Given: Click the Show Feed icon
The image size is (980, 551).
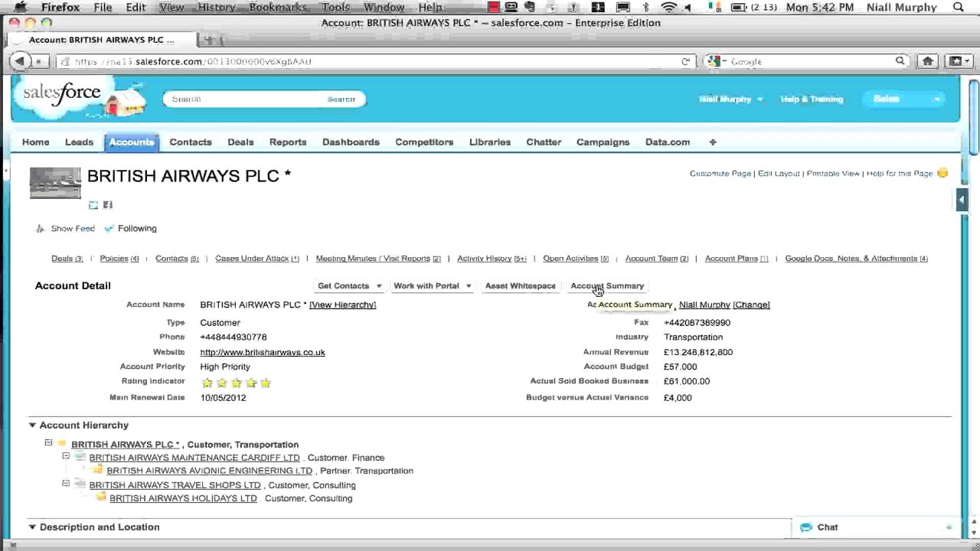Looking at the screenshot, I should 41,228.
